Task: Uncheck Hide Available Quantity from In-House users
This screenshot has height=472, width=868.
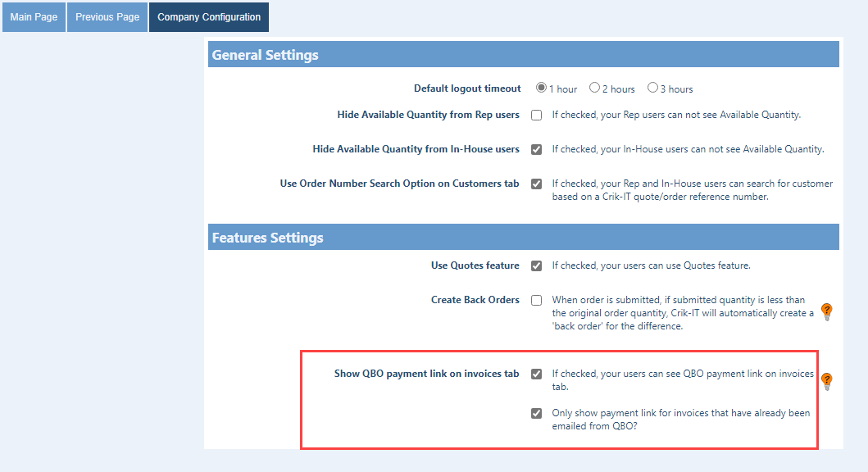Action: click(x=536, y=150)
